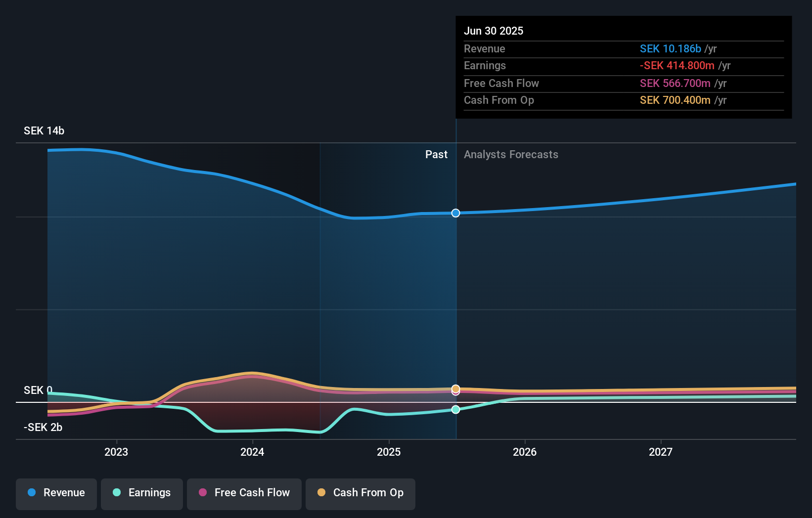The image size is (812, 518).
Task: Click the blue Revenue legend dot
Action: pos(31,493)
